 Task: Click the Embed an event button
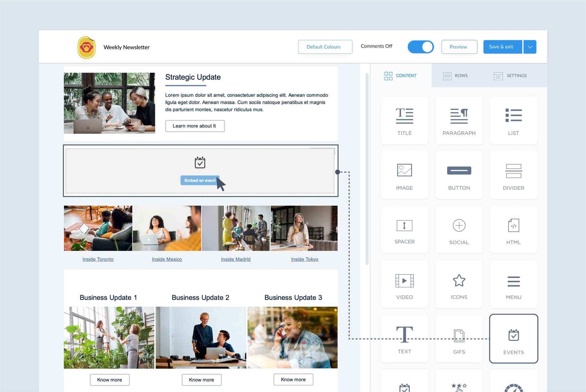tap(200, 180)
